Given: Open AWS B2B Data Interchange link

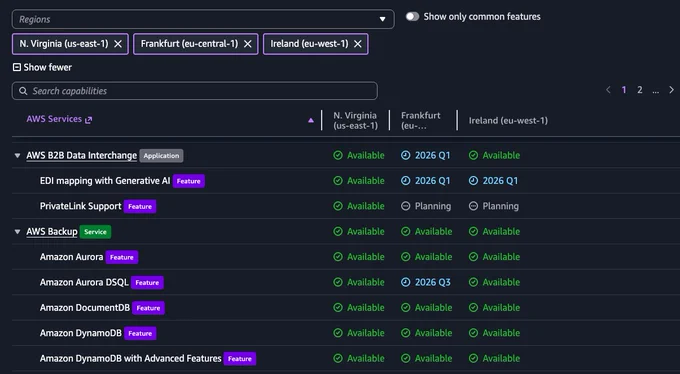Looking at the screenshot, I should tap(82, 155).
